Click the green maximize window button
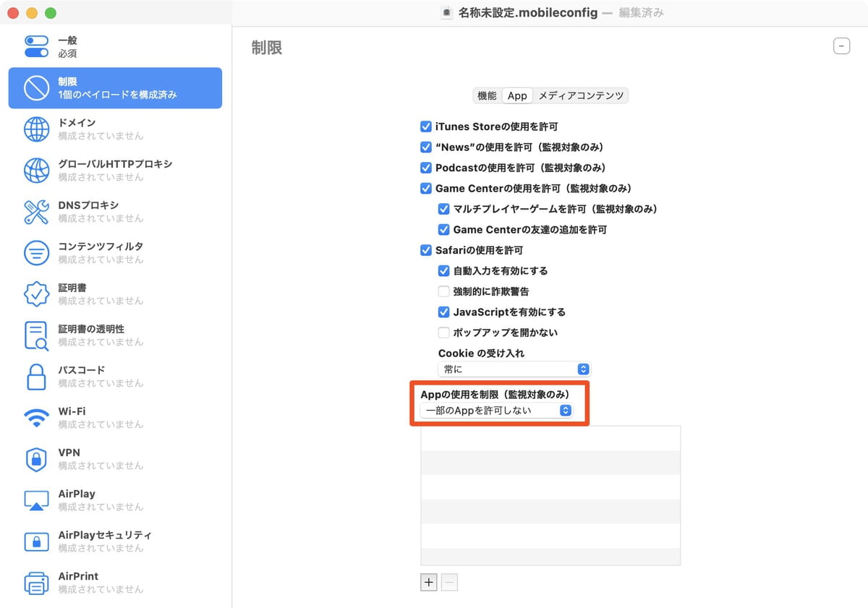Viewport: 868px width, 608px height. coord(51,13)
